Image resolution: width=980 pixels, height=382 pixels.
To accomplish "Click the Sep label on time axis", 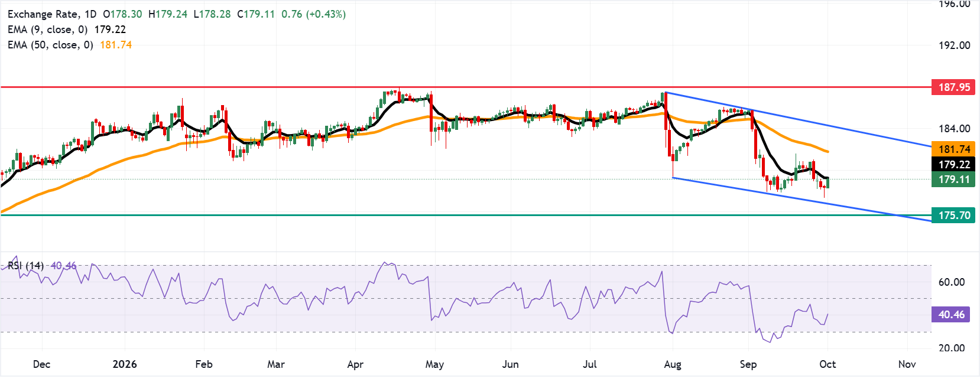I will (x=748, y=364).
